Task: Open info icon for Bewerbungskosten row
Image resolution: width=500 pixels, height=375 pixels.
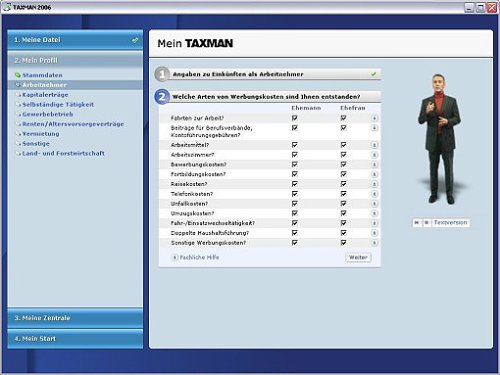Action: tap(374, 164)
